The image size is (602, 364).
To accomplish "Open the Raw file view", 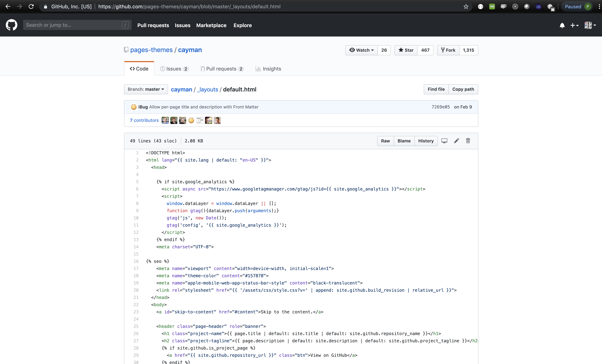I will tap(385, 141).
